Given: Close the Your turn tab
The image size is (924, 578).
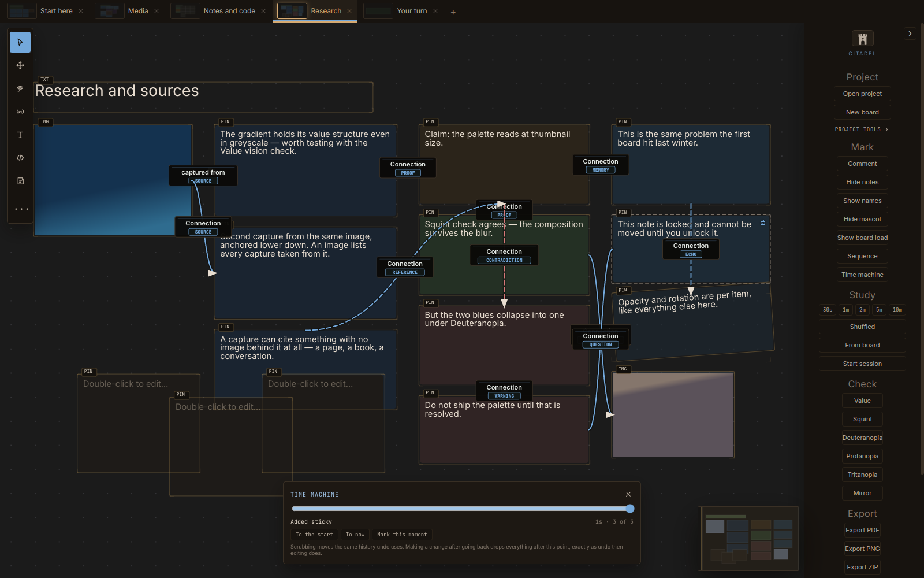Looking at the screenshot, I should click(x=435, y=11).
